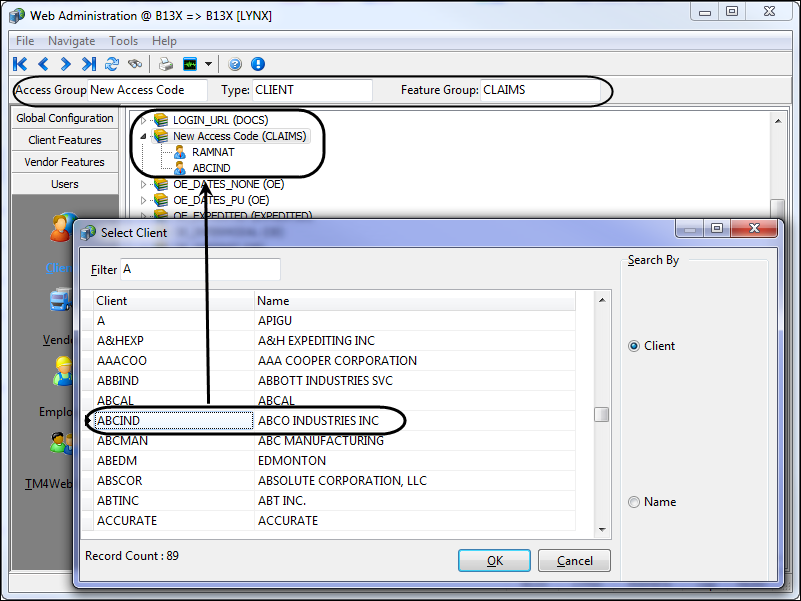
Task: Click the TM4Web users sidebar icon
Action: tap(62, 443)
